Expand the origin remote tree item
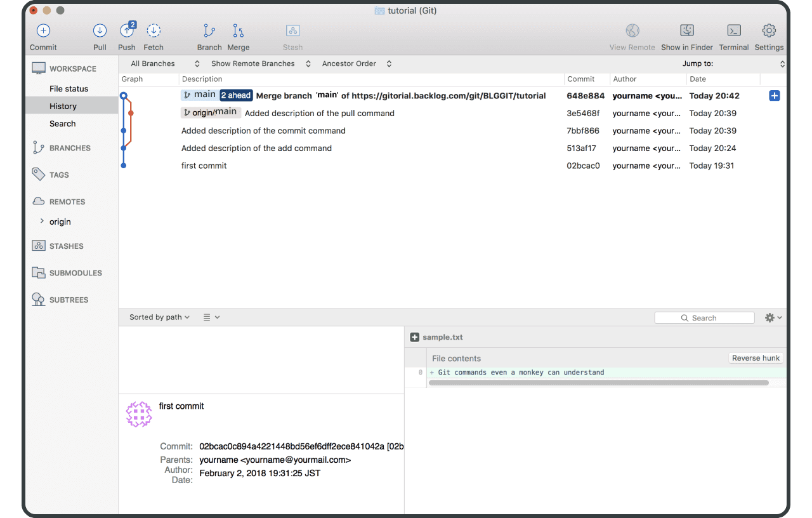Image resolution: width=812 pixels, height=518 pixels. [42, 222]
